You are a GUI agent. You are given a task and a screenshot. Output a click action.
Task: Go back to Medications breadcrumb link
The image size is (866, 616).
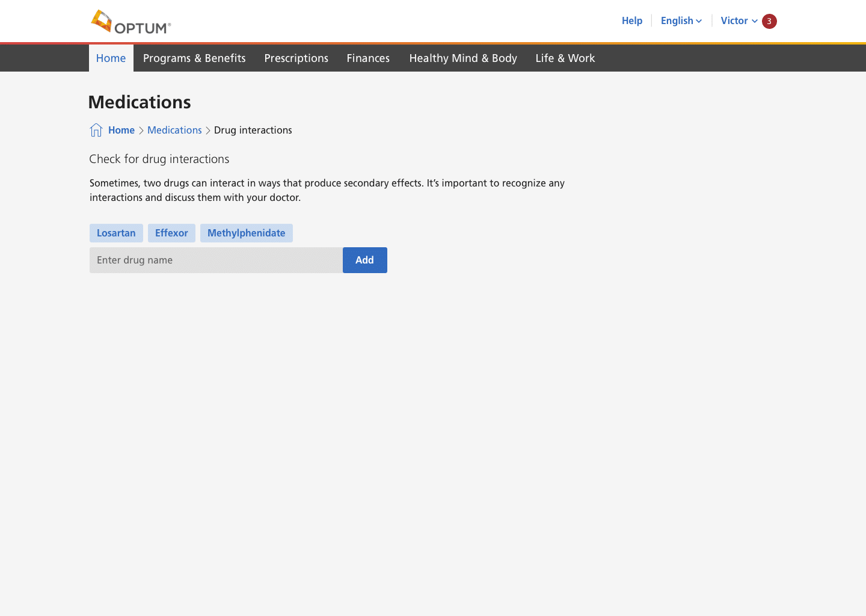[174, 130]
